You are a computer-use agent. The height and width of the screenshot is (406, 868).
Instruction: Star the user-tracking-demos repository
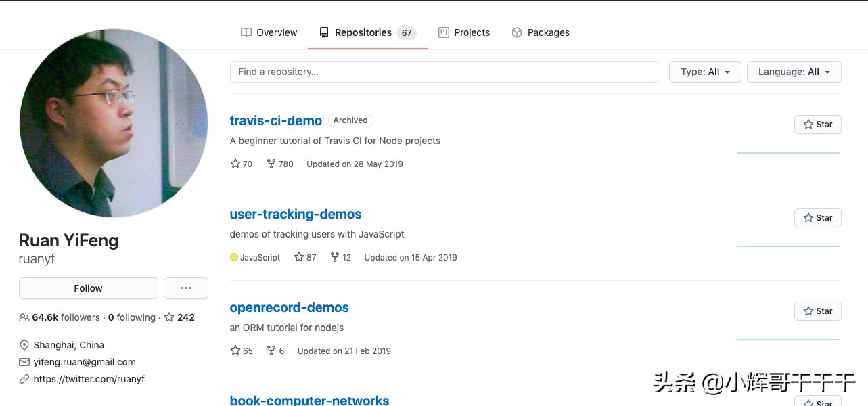pos(817,218)
